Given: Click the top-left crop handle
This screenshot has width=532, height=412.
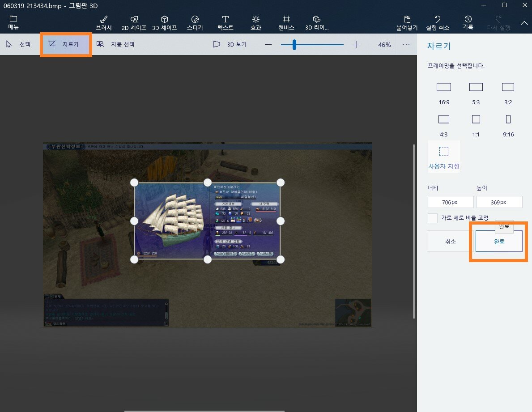Looking at the screenshot, I should [134, 183].
